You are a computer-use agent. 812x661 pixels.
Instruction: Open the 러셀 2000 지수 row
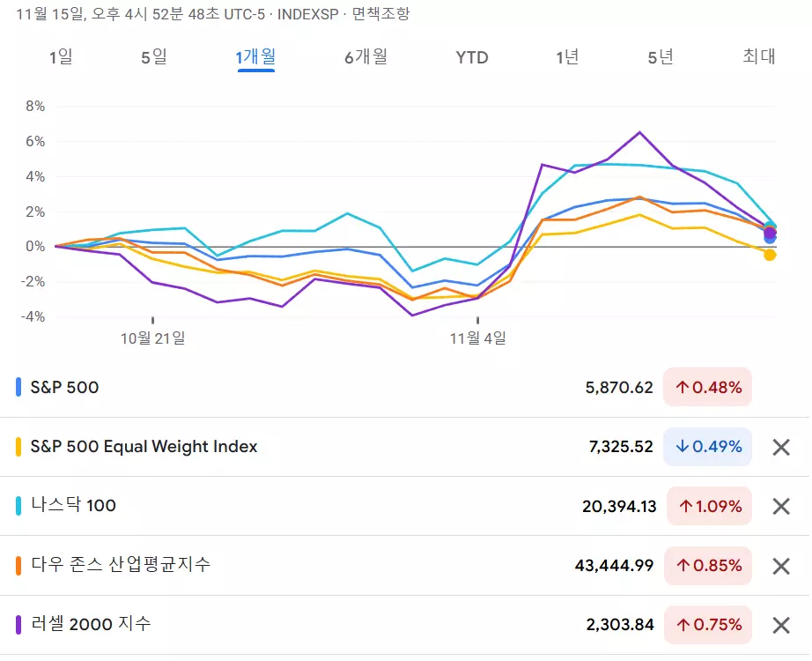404,625
